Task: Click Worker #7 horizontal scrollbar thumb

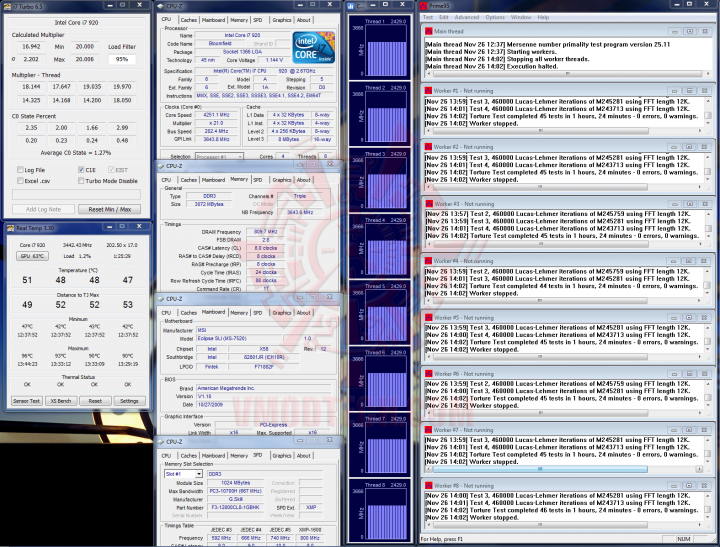Action: click(540, 469)
